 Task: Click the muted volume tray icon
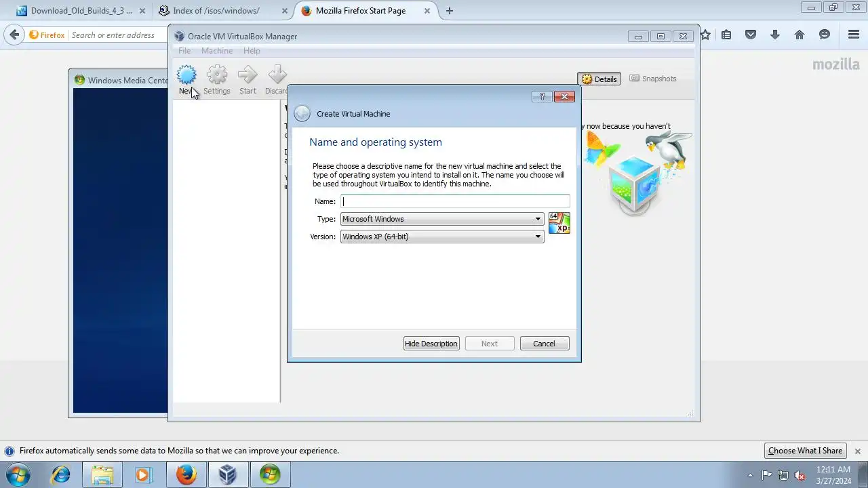pyautogui.click(x=800, y=475)
